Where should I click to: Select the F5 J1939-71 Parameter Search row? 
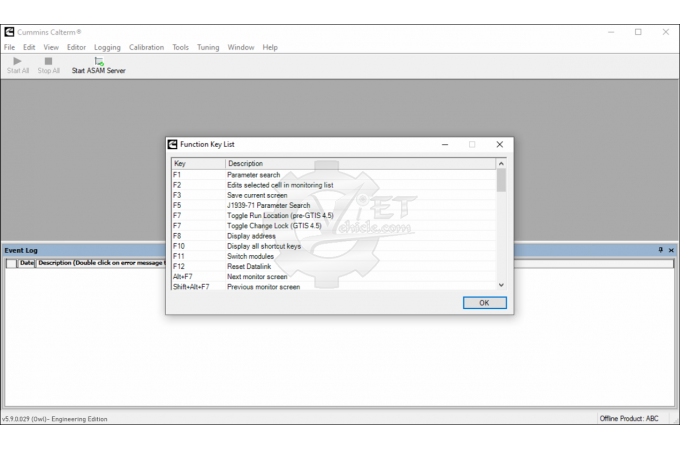[333, 205]
